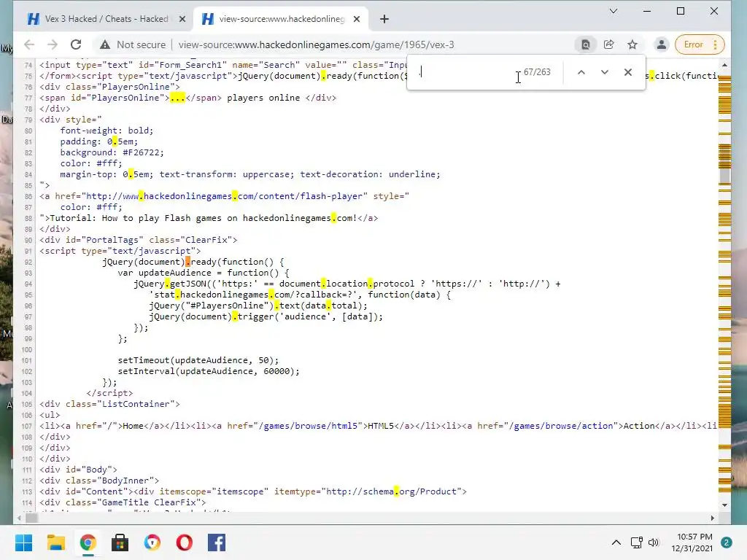Close the Vex 3 Hacked tab
Viewport: 747px width, 560px height.
(x=182, y=19)
